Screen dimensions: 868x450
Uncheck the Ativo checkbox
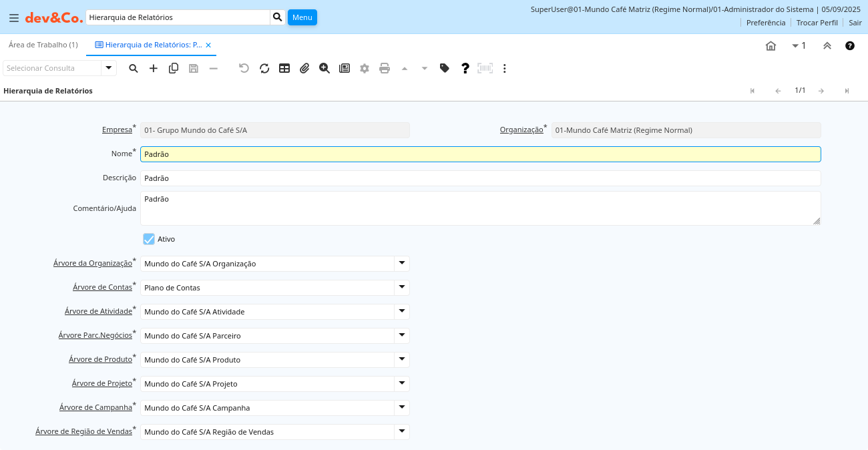coord(149,239)
